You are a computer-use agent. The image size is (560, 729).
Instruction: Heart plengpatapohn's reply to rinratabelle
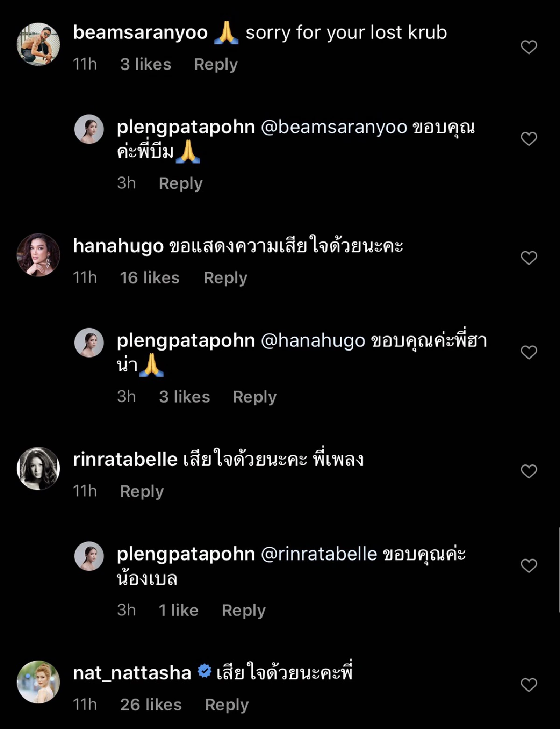point(529,566)
